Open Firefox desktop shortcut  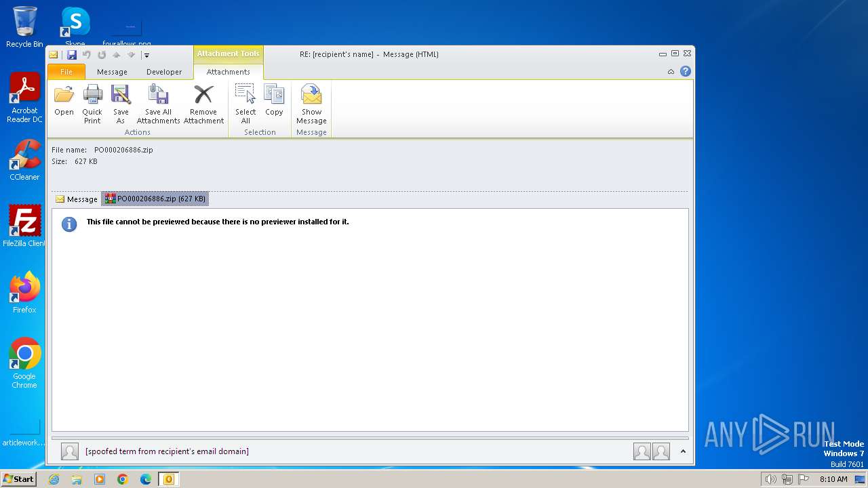coord(24,292)
